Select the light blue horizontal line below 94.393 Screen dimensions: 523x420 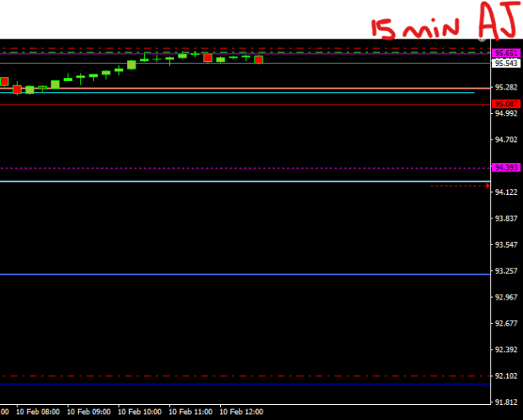point(245,182)
